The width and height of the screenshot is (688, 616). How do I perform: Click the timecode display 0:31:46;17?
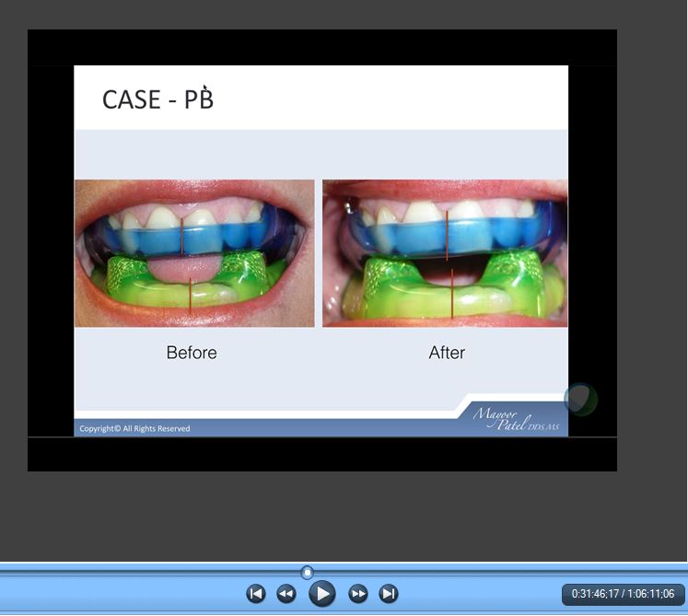[595, 594]
